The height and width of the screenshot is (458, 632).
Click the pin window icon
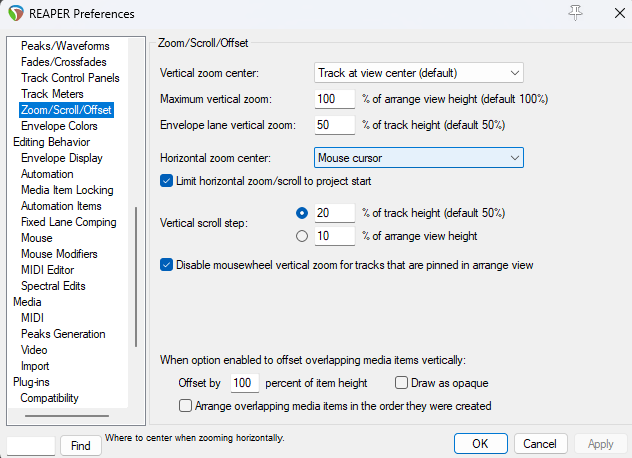pos(575,13)
